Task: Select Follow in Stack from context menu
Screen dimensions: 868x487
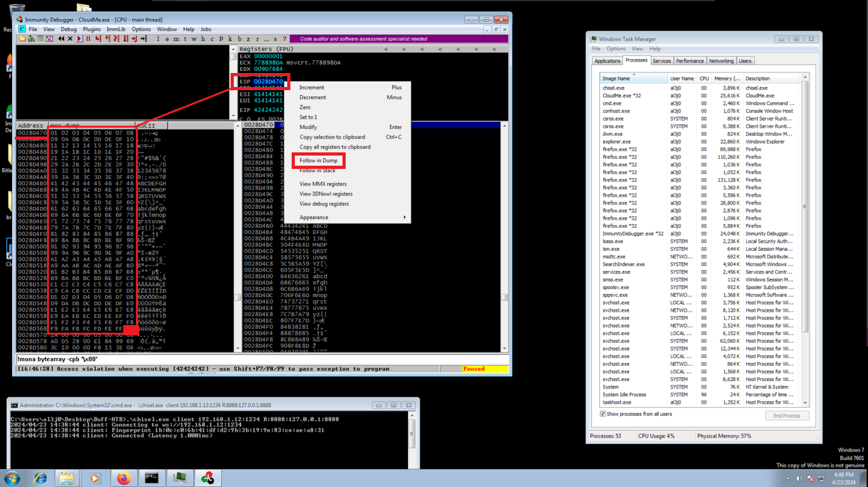Action: pos(318,170)
